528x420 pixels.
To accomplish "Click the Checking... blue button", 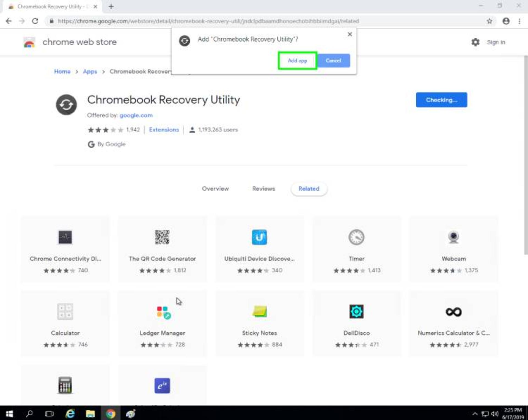I will pos(441,100).
